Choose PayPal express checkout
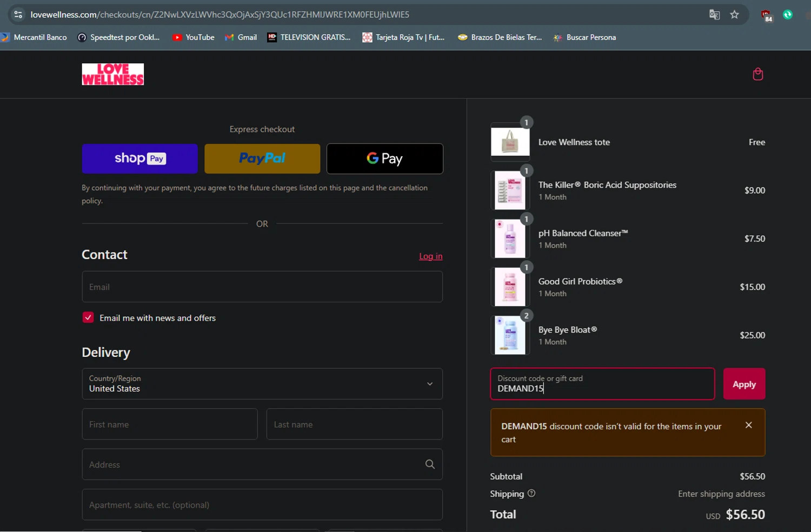The width and height of the screenshot is (811, 532). click(x=262, y=158)
